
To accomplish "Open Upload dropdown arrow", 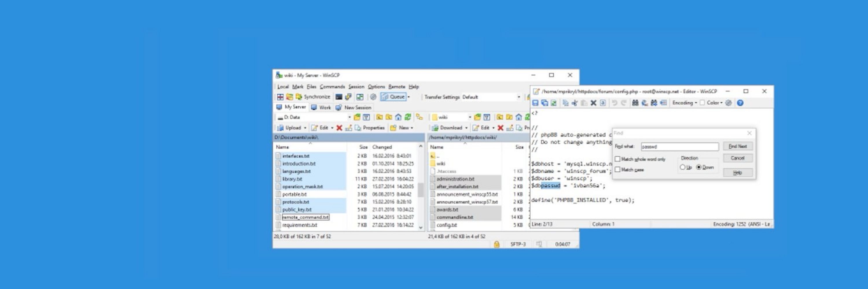I will pyautogui.click(x=305, y=128).
